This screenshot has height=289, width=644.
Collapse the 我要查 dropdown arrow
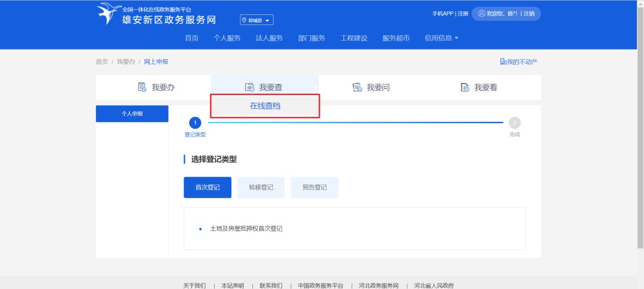[315, 88]
